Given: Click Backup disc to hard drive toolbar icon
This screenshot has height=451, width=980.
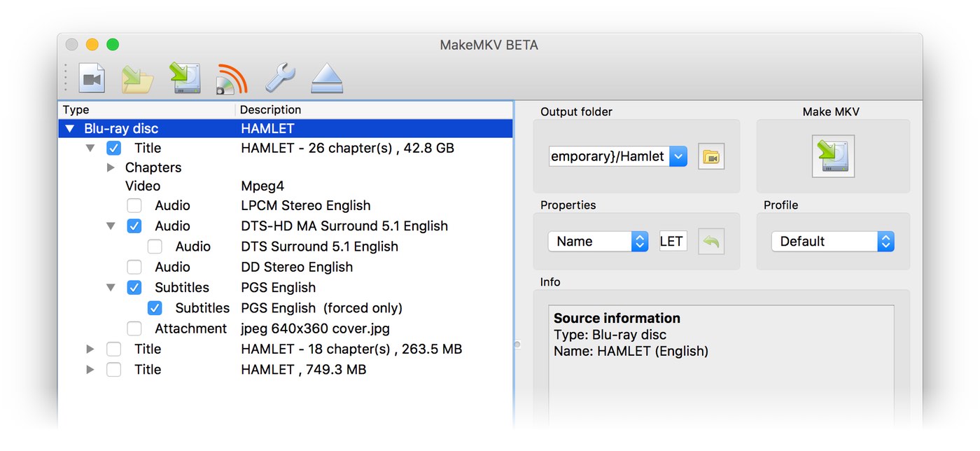Looking at the screenshot, I should [185, 78].
